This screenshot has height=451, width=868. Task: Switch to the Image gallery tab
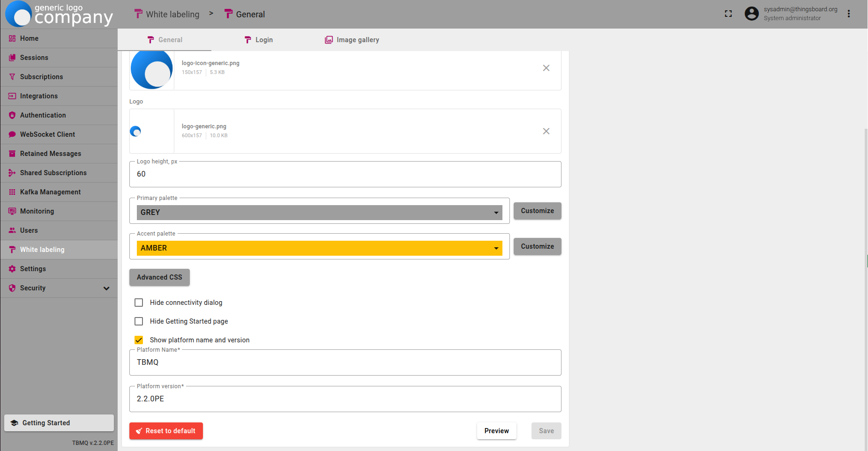tap(352, 40)
